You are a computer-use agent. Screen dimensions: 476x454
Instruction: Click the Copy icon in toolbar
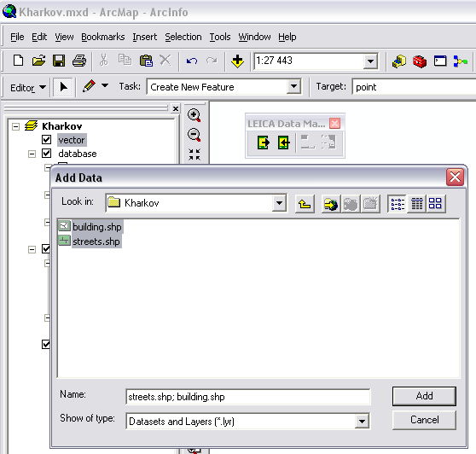[x=125, y=60]
